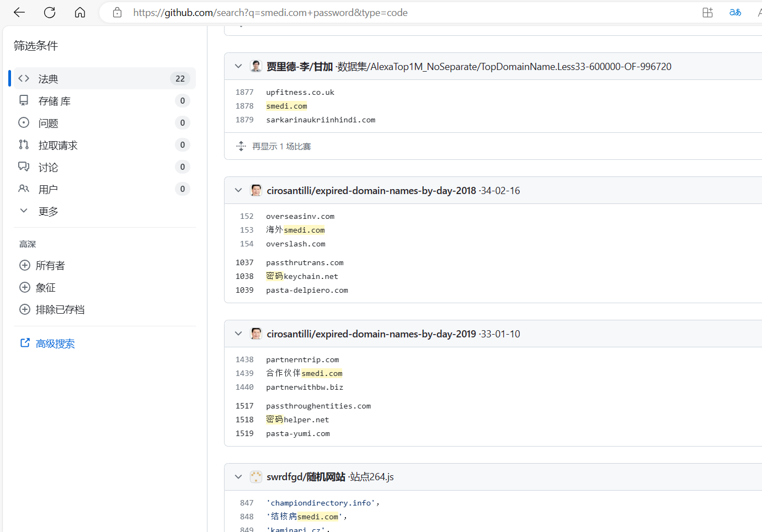This screenshot has width=762, height=532.
Task: Click the line 'championdirectory.info',
Action: pyautogui.click(x=323, y=503)
